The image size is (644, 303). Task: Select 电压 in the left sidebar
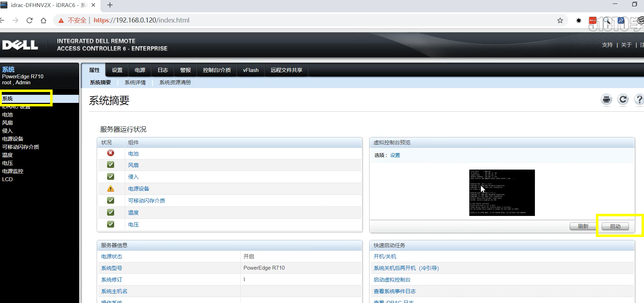click(7, 163)
